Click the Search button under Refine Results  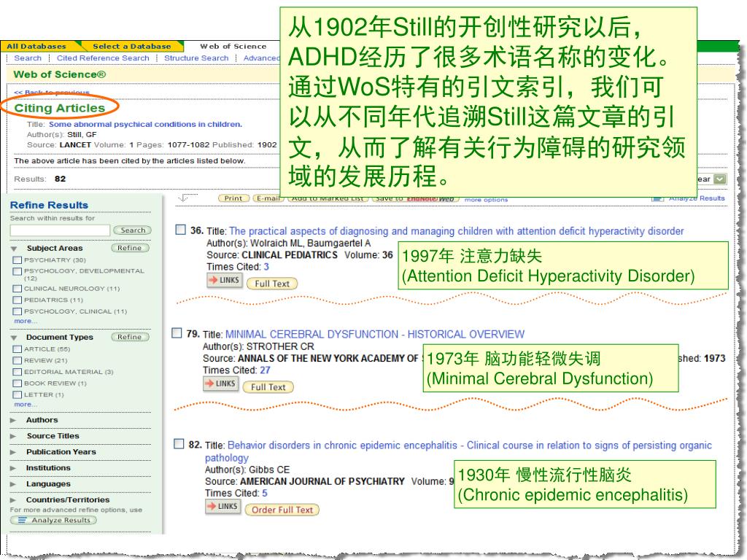133,230
